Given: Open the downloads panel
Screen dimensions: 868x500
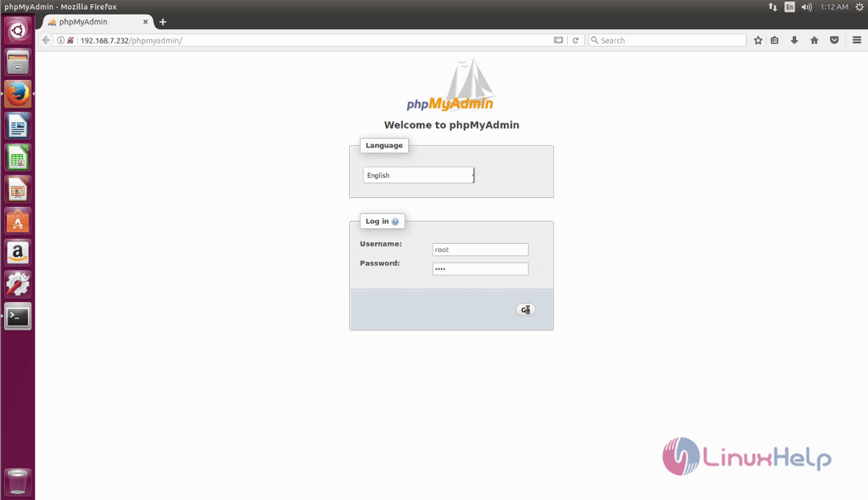Looking at the screenshot, I should pos(794,41).
